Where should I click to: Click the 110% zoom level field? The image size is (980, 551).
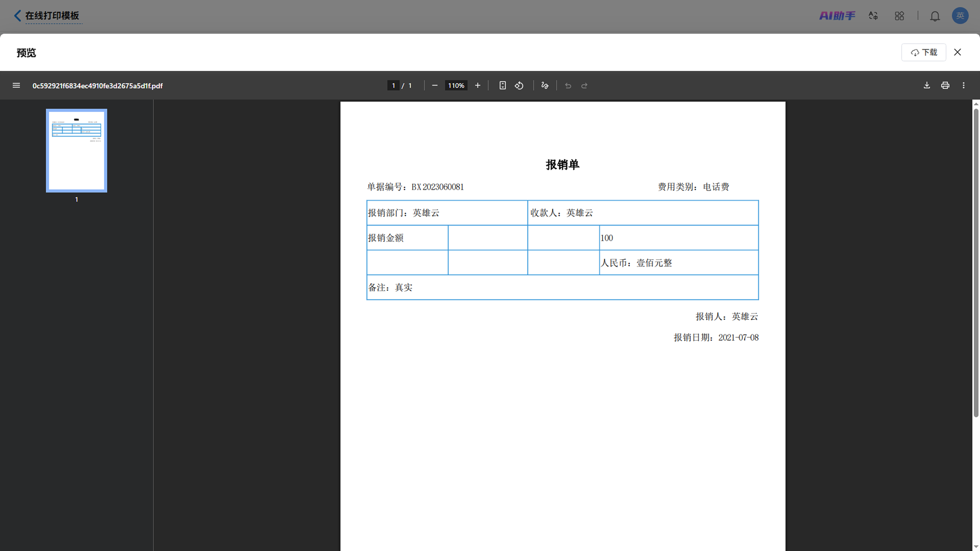(x=456, y=85)
